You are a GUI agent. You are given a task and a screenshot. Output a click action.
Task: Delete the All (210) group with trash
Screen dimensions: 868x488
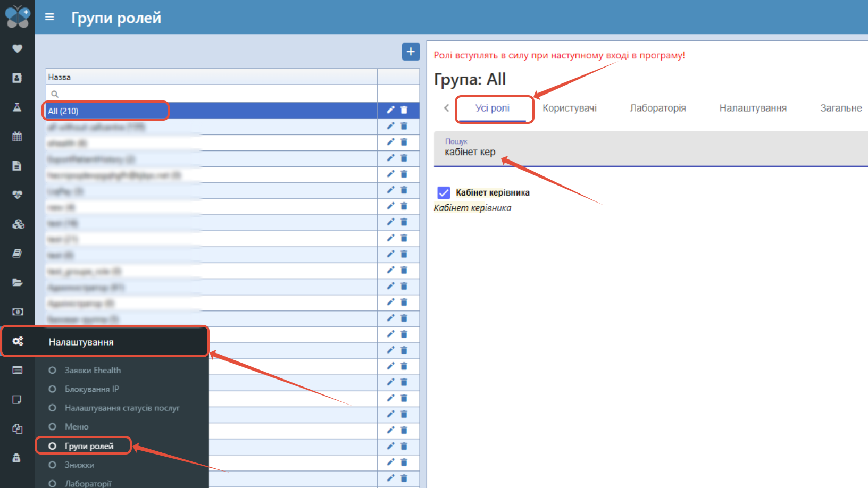click(x=404, y=110)
